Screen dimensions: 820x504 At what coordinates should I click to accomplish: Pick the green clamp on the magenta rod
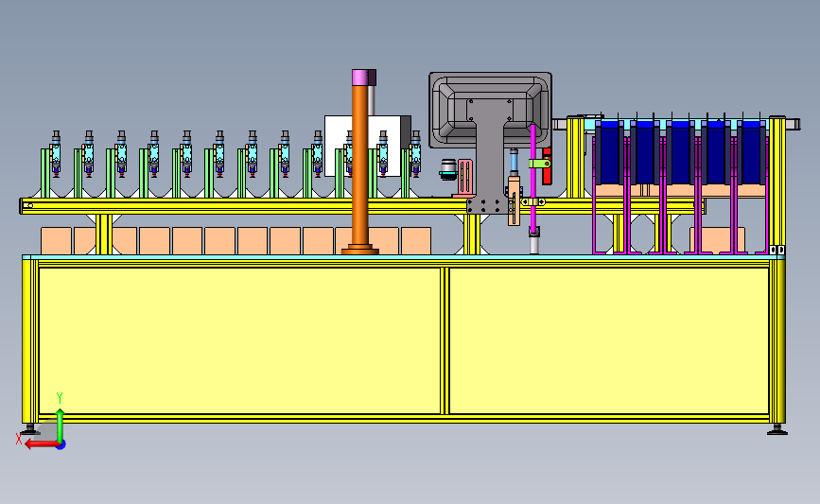pyautogui.click(x=539, y=164)
